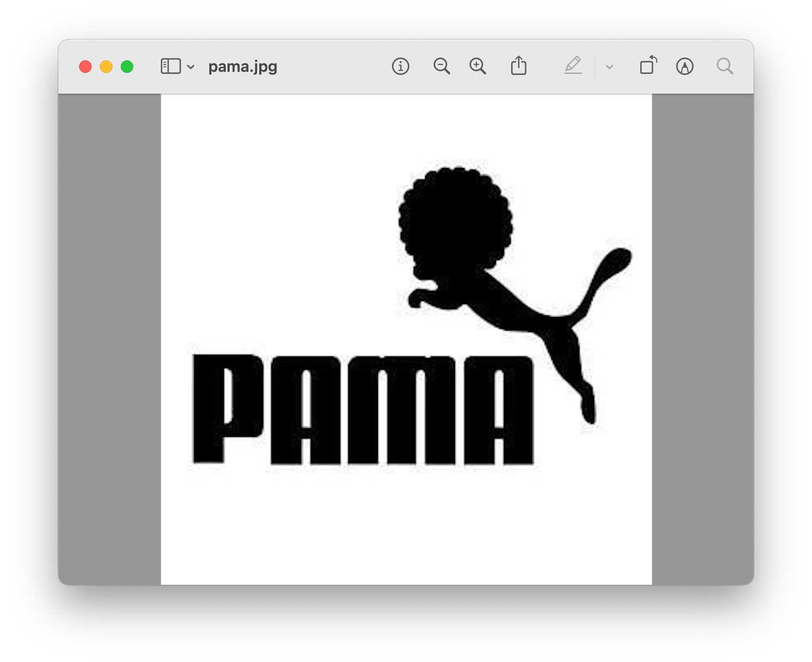Viewport: 812px width, 662px height.
Task: Show the Markup toolbar
Action: (684, 67)
